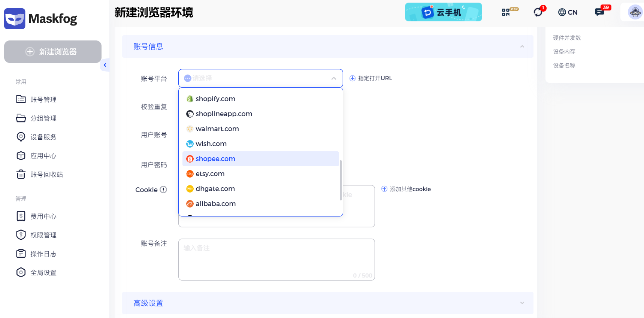Click the 新建浏览器 button
644x318 pixels.
(x=53, y=52)
